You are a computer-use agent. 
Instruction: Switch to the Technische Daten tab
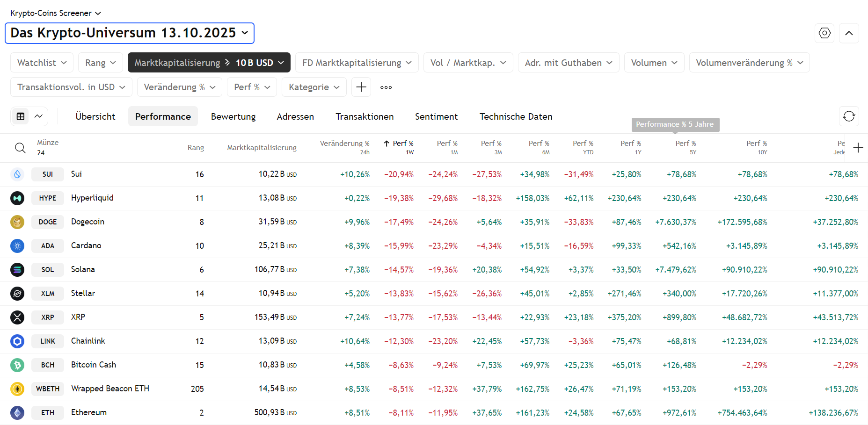click(516, 116)
